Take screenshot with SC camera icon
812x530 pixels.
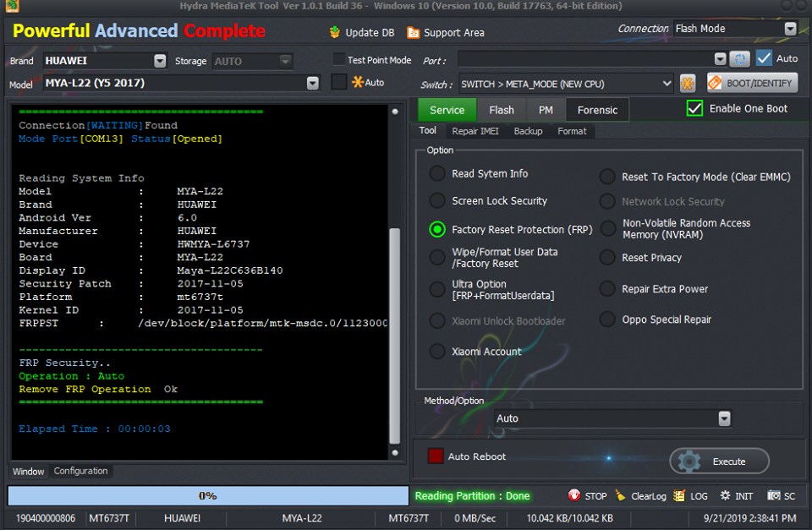[774, 495]
